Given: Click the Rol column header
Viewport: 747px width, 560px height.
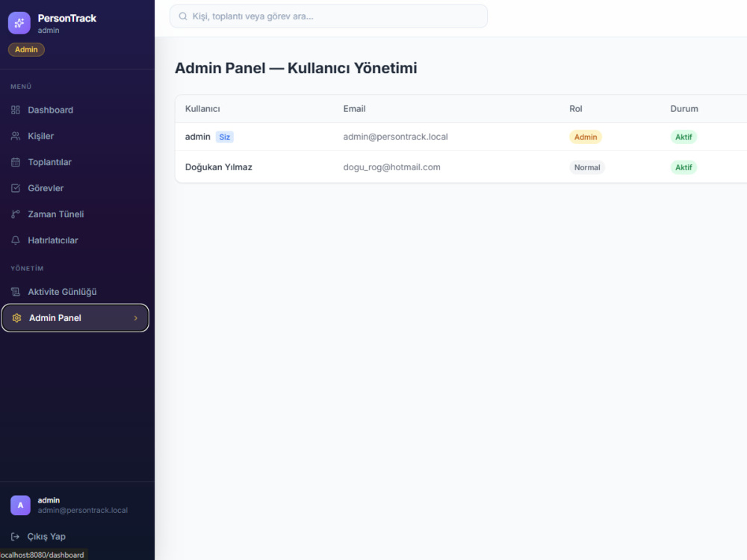Looking at the screenshot, I should click(575, 109).
